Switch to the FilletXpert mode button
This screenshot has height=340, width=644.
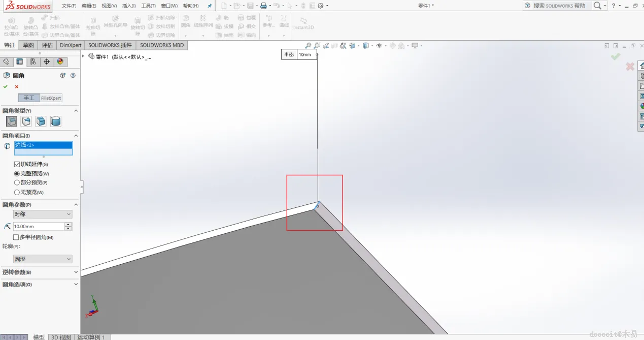(51, 98)
